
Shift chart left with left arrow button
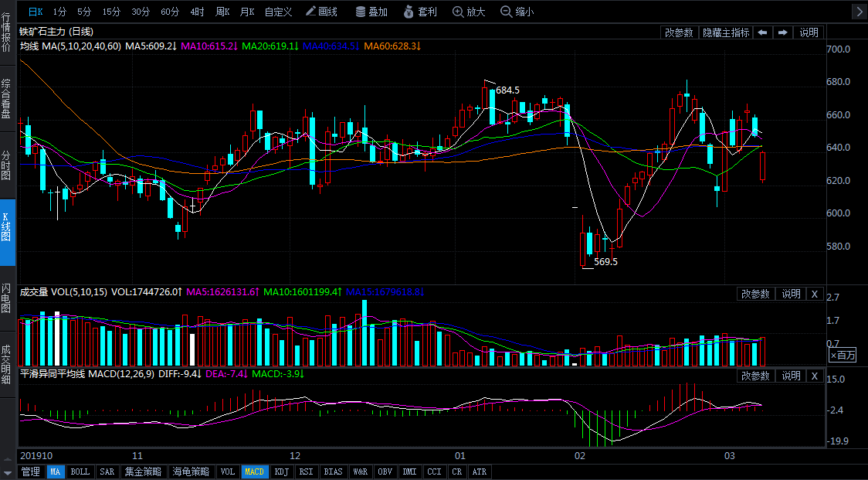pos(762,32)
